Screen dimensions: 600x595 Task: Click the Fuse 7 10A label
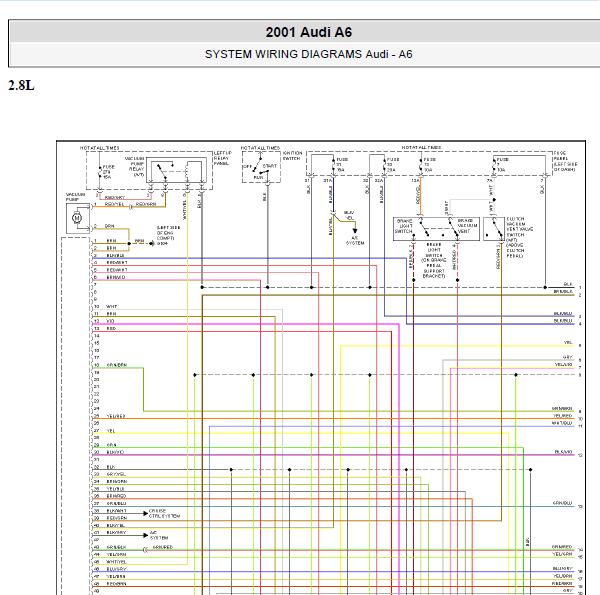pos(502,165)
